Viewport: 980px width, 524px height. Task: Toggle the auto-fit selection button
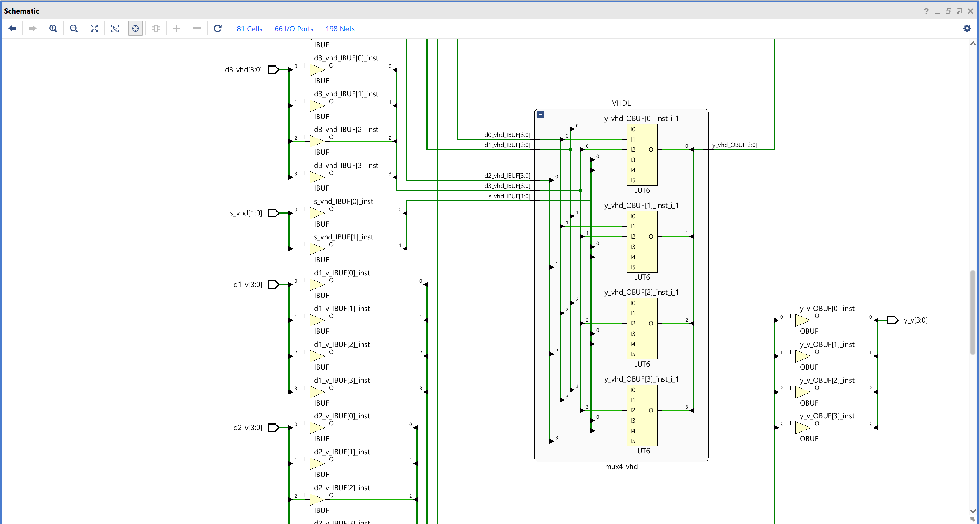(x=135, y=29)
